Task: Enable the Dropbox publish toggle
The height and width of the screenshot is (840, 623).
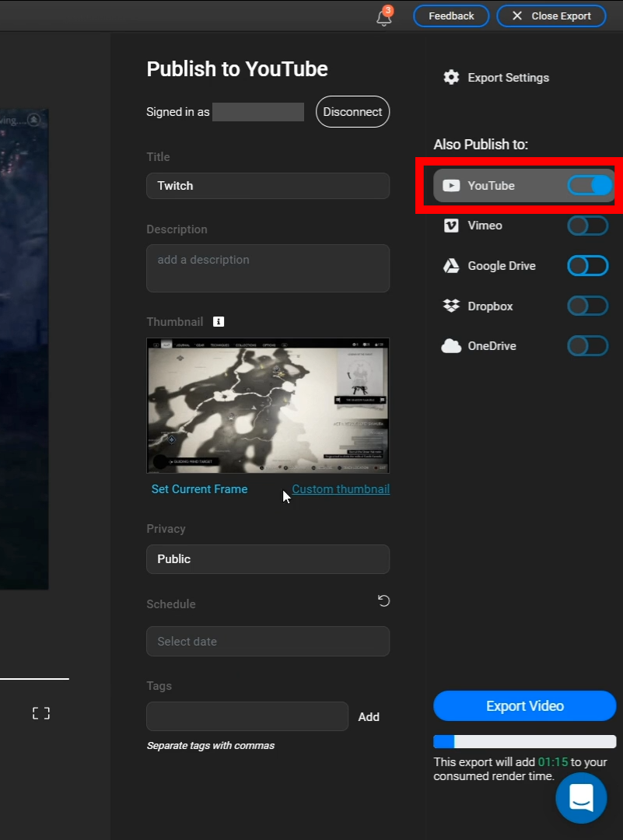Action: click(x=588, y=306)
